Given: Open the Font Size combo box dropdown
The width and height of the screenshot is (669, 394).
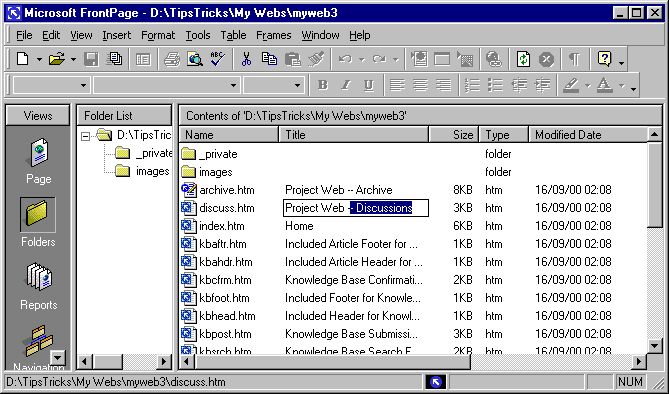Looking at the screenshot, I should point(297,85).
